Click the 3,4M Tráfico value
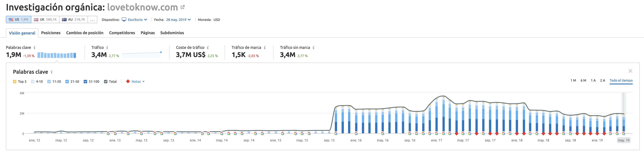This screenshot has height=153, width=644. pos(99,55)
